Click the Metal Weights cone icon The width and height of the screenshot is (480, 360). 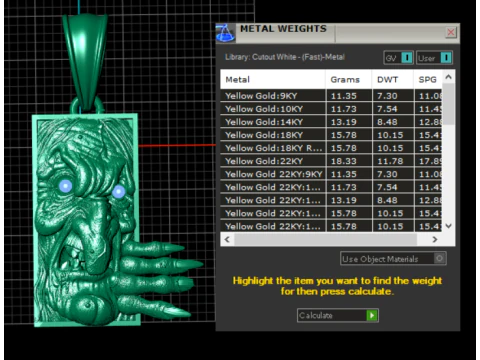coord(225,33)
